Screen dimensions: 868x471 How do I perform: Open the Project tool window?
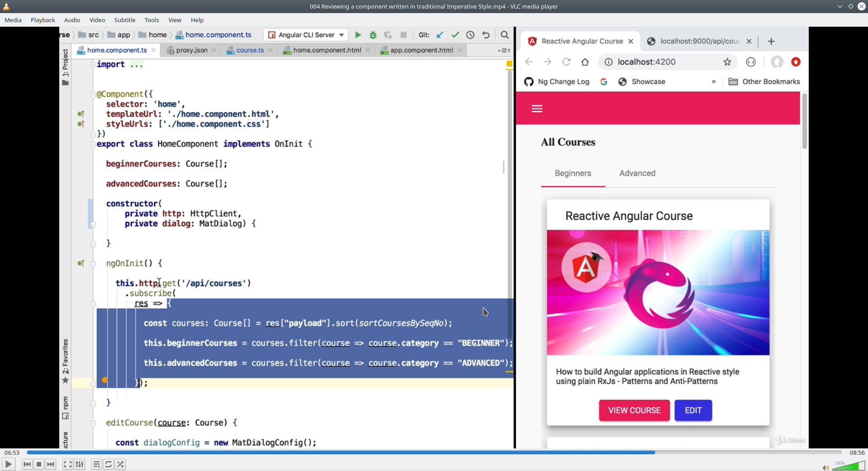point(66,67)
